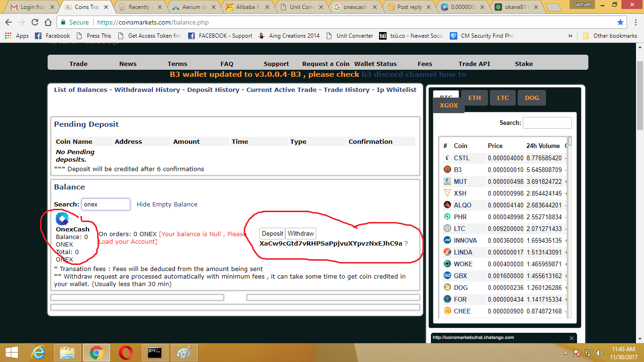Click the WOKE coin icon
Image resolution: width=644 pixels, height=362 pixels.
tap(447, 264)
